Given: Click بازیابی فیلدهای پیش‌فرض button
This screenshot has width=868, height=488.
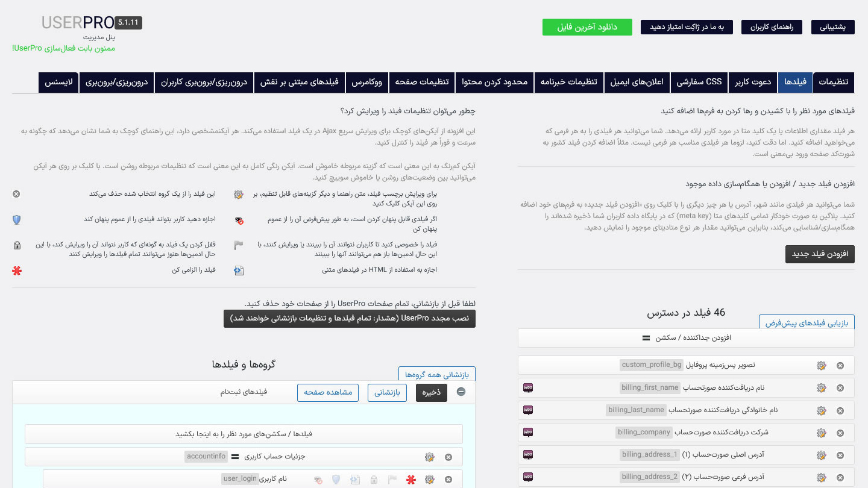Looking at the screenshot, I should click(807, 323).
